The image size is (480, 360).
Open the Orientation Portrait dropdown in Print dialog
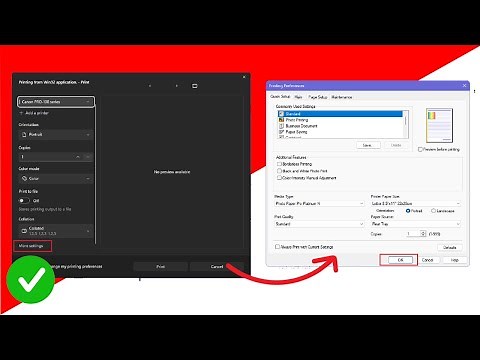click(56, 135)
